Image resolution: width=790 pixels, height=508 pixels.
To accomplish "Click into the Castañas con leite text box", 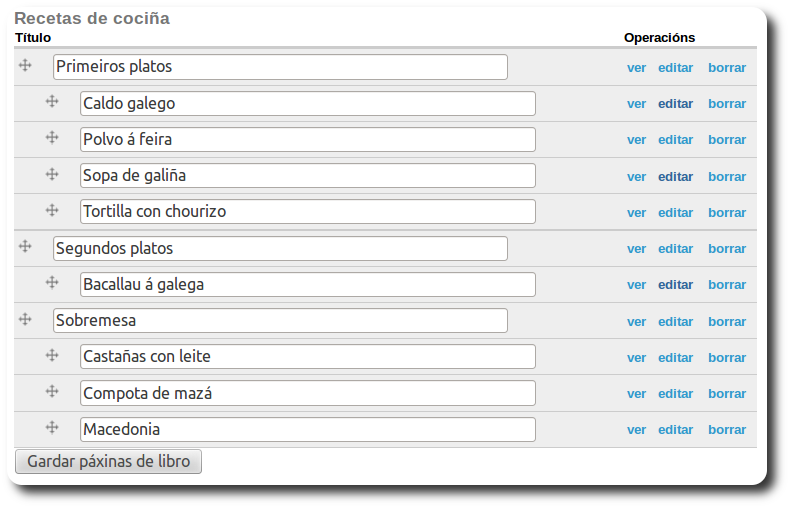I will pos(307,357).
